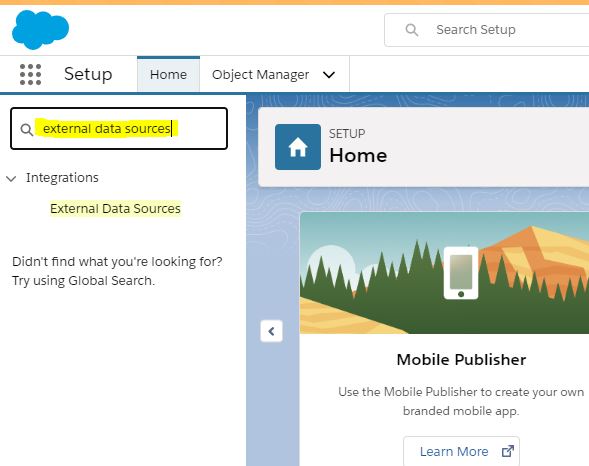Open the App Launcher dots grid

click(30, 74)
